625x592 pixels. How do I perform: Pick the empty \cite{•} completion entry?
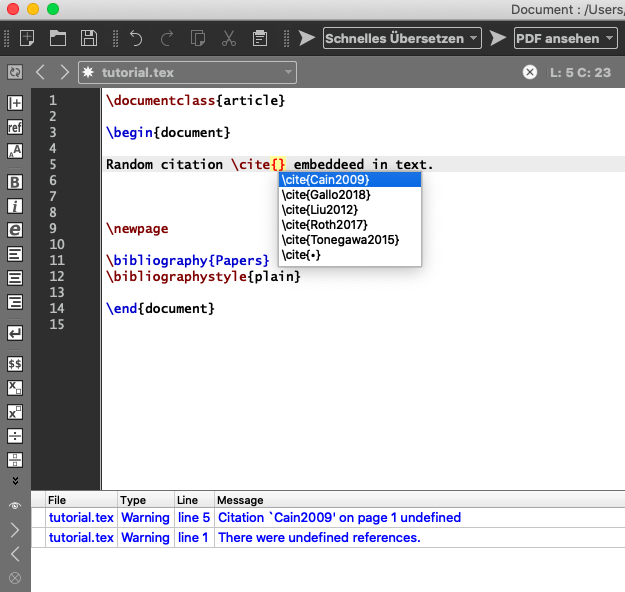coord(350,255)
